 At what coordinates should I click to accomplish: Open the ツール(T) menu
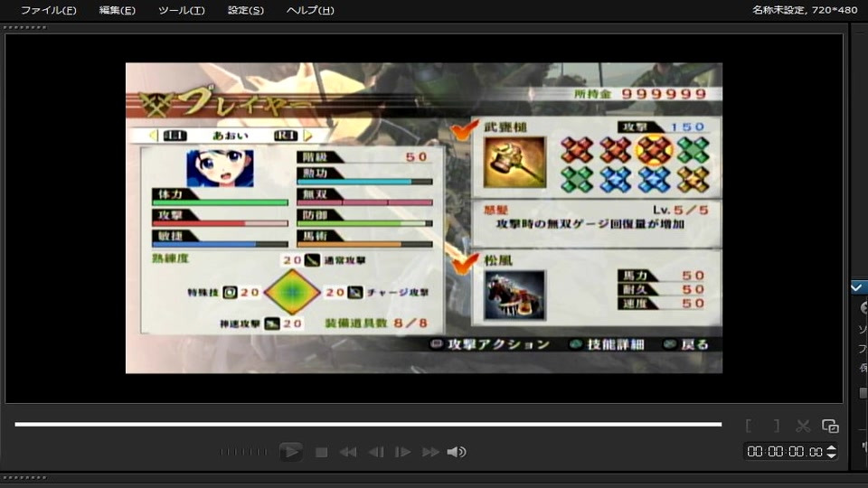[x=181, y=10]
